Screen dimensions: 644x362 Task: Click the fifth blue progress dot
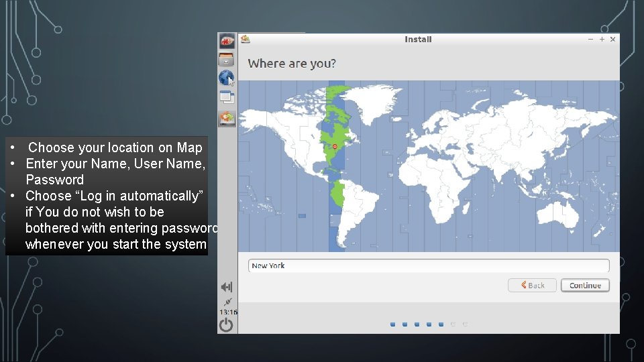(x=441, y=324)
